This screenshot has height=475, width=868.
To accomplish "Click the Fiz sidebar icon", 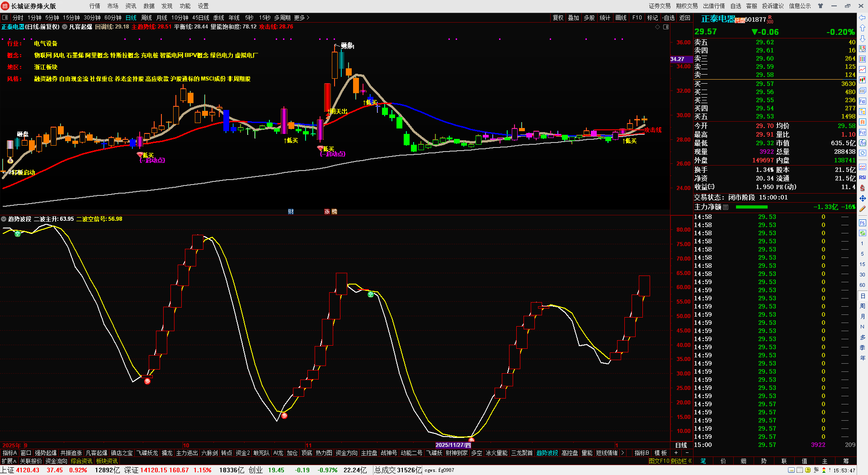I will click(863, 133).
